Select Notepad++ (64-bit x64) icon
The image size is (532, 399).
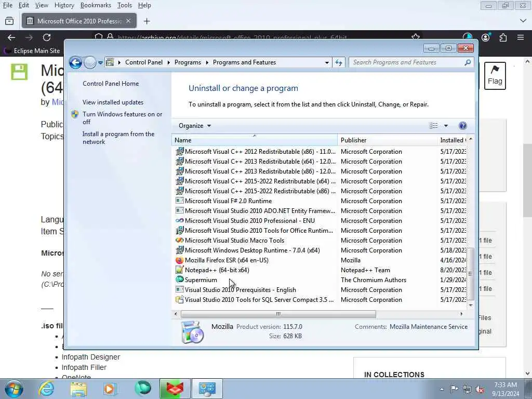point(179,270)
